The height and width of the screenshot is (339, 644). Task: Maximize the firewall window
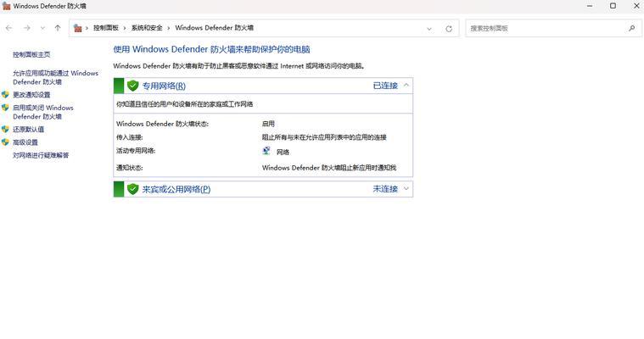coord(613,6)
